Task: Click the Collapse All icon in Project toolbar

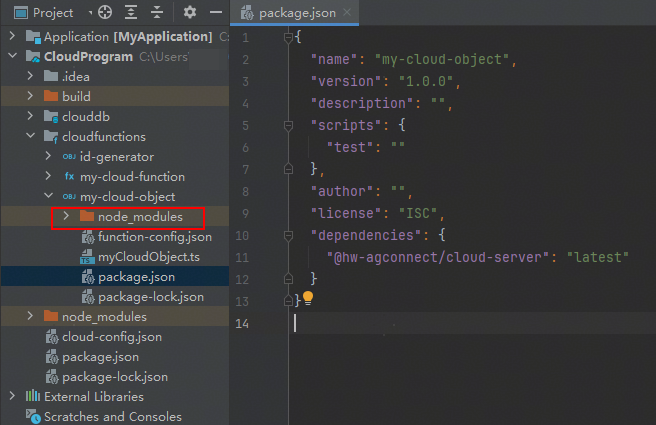Action: pos(156,13)
